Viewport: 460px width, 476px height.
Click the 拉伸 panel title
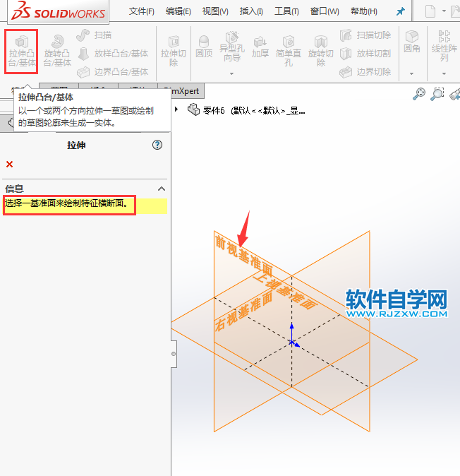[x=76, y=145]
